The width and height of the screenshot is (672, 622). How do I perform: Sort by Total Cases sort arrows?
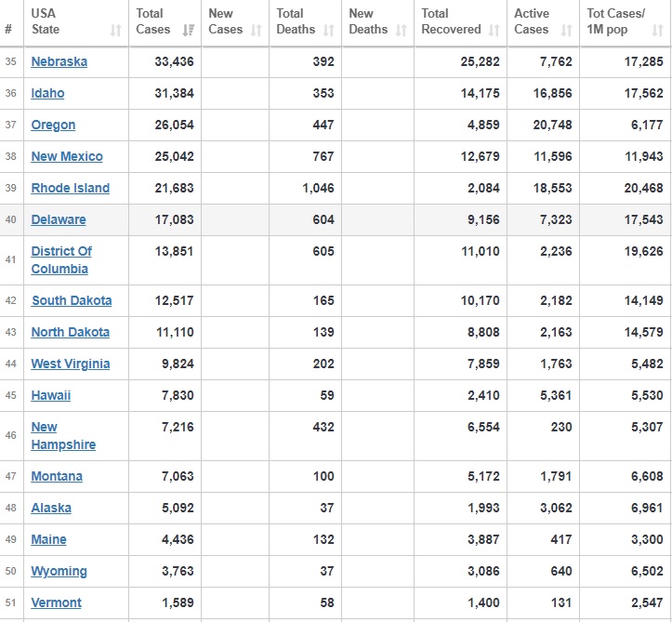tap(189, 31)
